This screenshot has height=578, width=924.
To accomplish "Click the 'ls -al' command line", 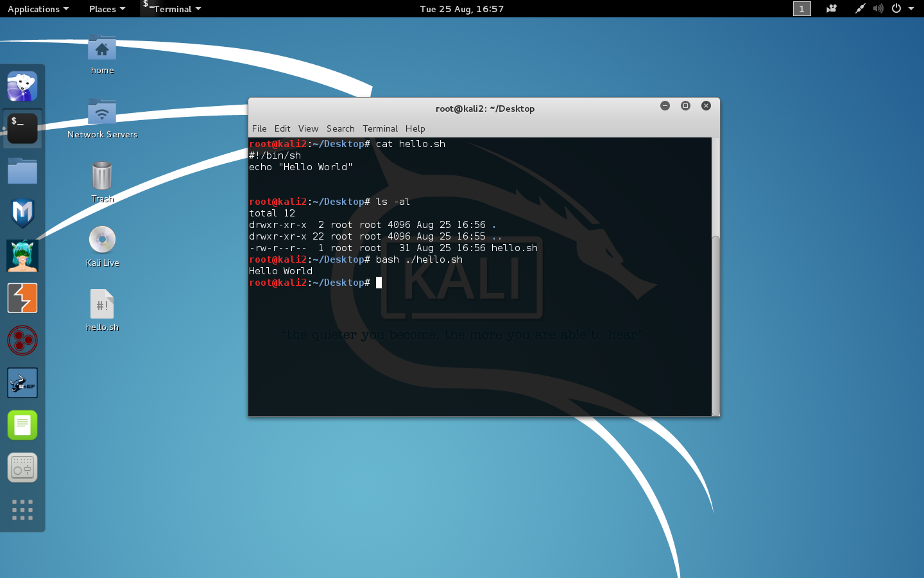I will click(329, 202).
